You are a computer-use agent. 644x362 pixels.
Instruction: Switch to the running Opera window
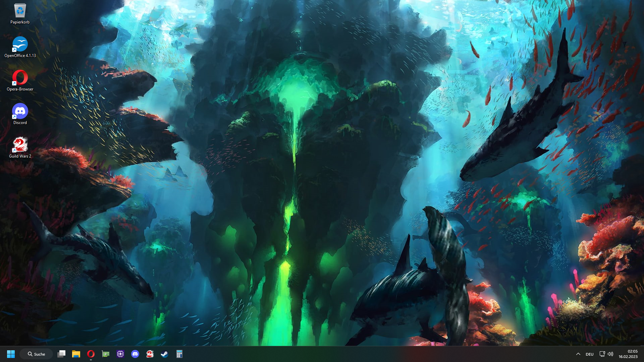click(91, 354)
